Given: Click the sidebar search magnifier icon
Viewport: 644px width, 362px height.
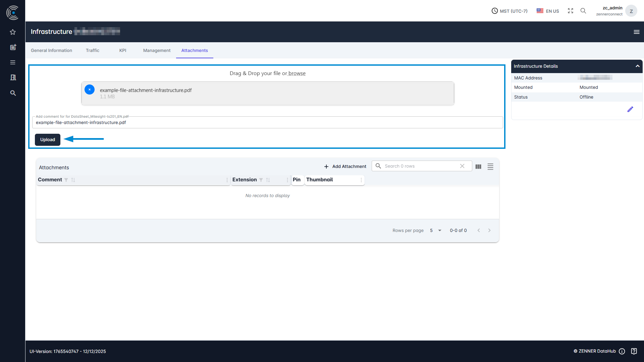Looking at the screenshot, I should 13,93.
